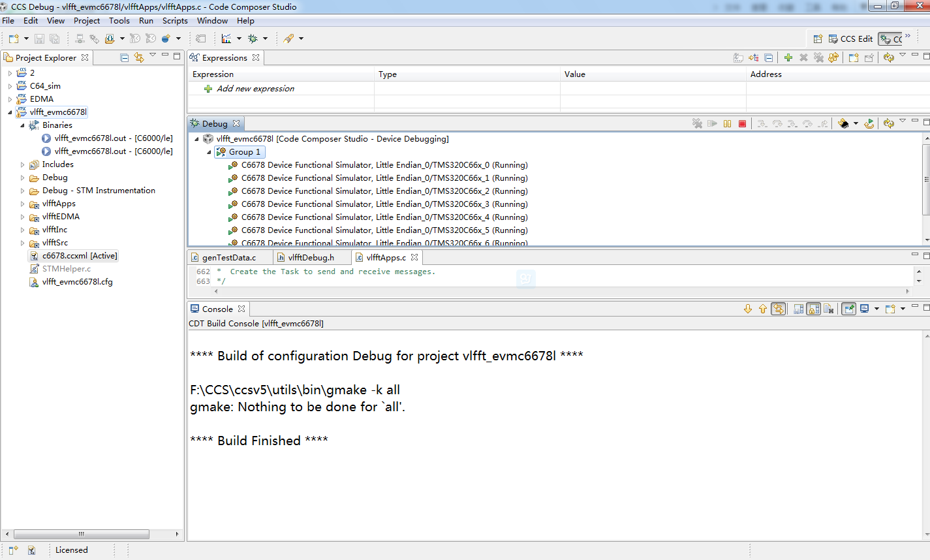Click the first status bar icon at bottom-left

point(13,550)
